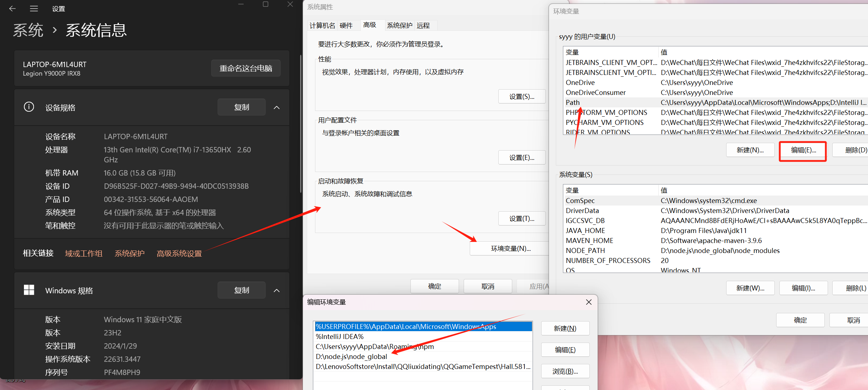Screen dimensions: 868x390
Task: Select the JAVA_HOME system variable row
Action: tap(585, 231)
